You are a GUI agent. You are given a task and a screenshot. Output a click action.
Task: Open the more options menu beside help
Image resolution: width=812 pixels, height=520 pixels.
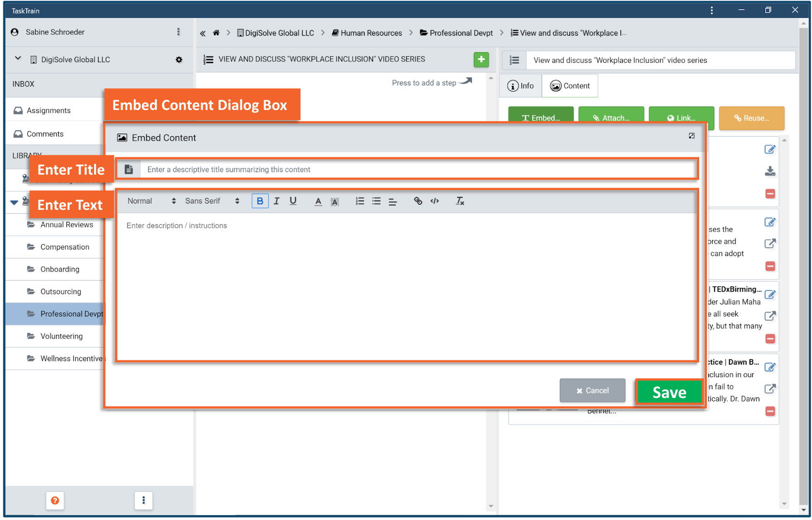[143, 501]
